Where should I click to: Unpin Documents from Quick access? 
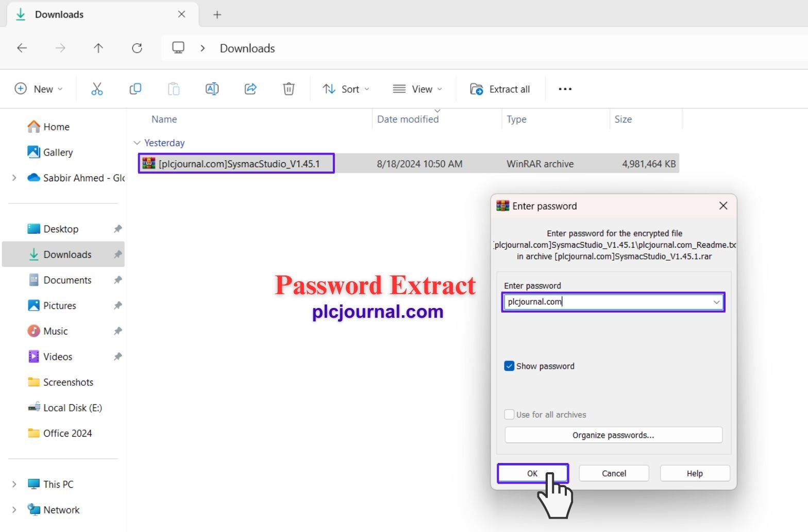click(x=118, y=280)
